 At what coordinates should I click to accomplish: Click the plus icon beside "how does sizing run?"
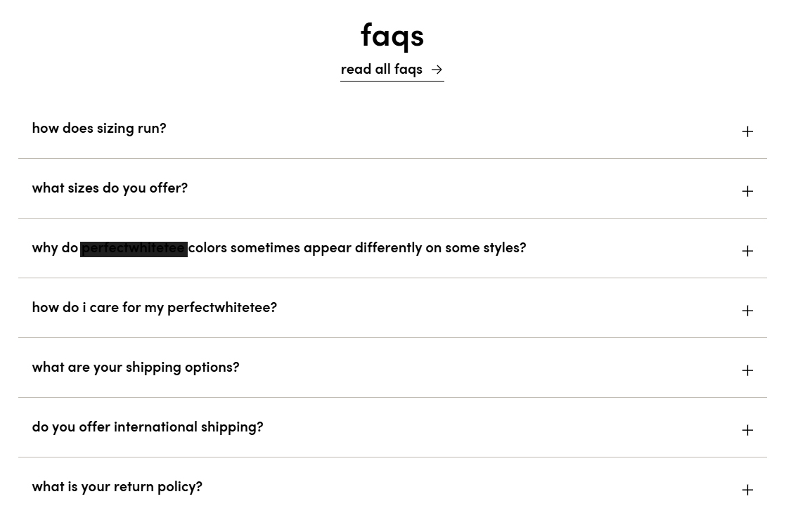coord(747,131)
